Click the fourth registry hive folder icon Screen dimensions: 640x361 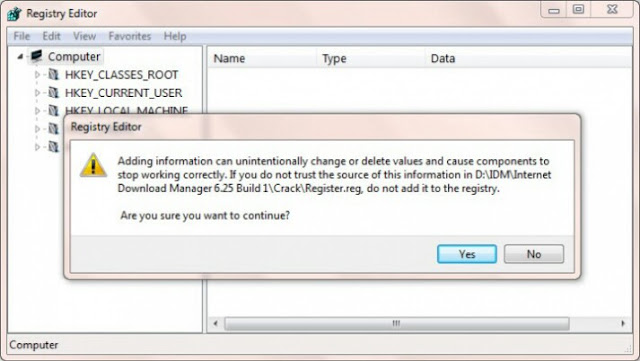click(53, 128)
